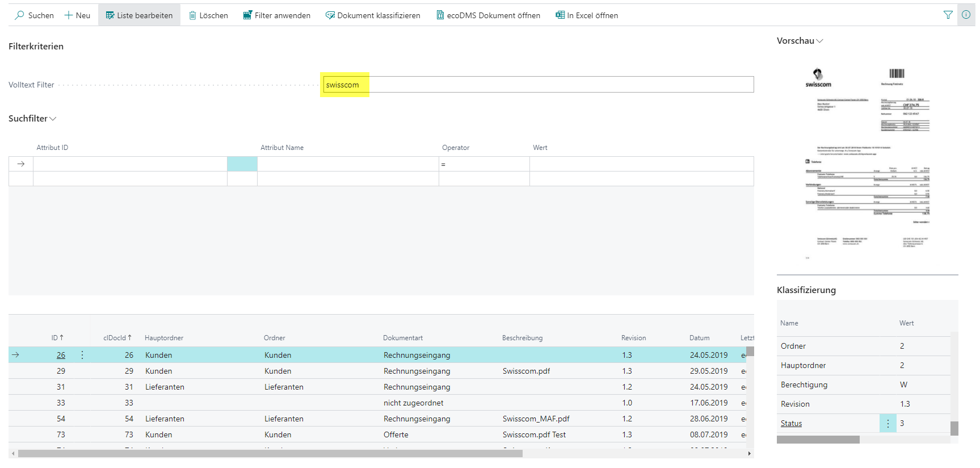The height and width of the screenshot is (468, 980).
Task: Click the Klassifizierung vertical scrollbar thumb
Action: [954, 428]
